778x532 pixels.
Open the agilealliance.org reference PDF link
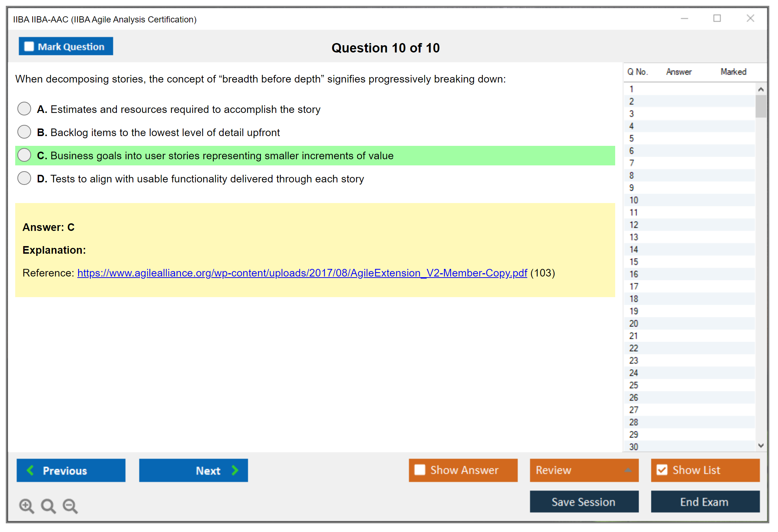302,273
